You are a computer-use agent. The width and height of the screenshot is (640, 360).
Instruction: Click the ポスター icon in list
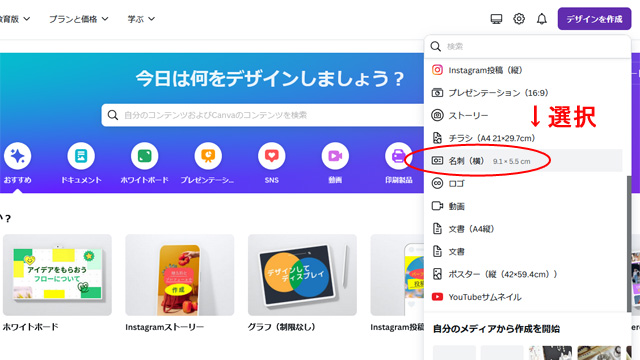coord(437,274)
